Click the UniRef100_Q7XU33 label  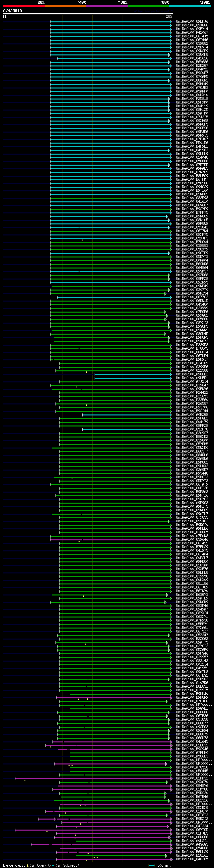point(192,518)
